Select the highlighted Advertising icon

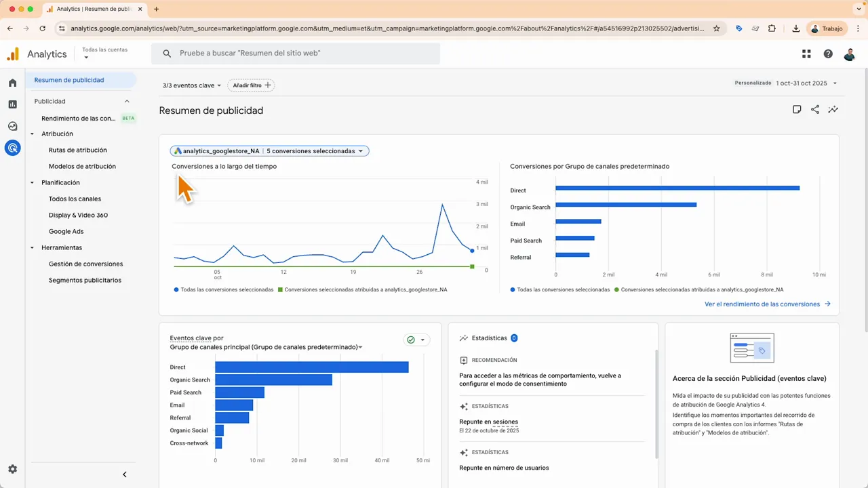[12, 148]
